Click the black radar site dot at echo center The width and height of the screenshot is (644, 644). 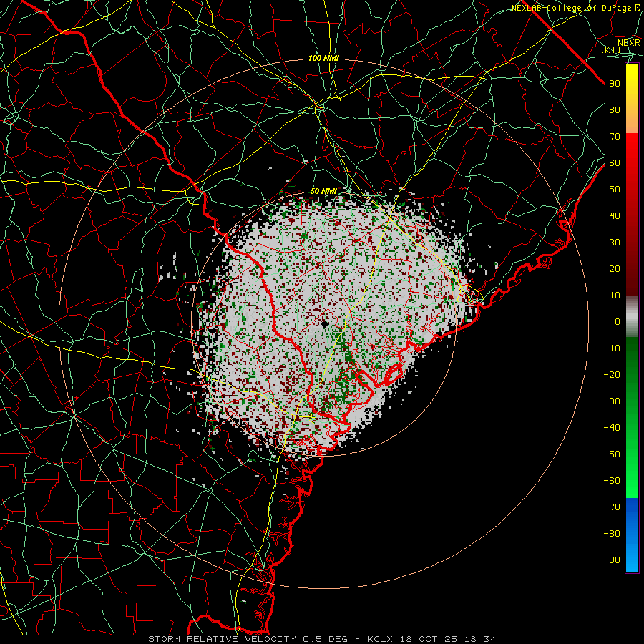324,324
